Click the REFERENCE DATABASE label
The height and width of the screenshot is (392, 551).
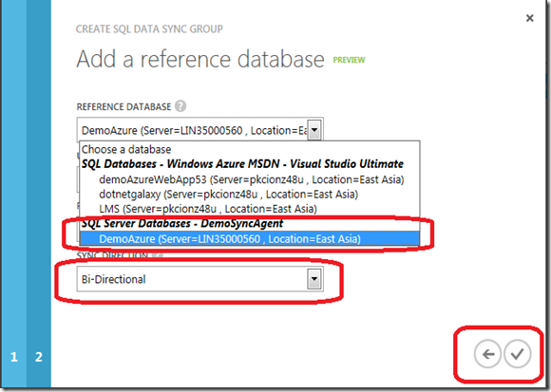123,106
